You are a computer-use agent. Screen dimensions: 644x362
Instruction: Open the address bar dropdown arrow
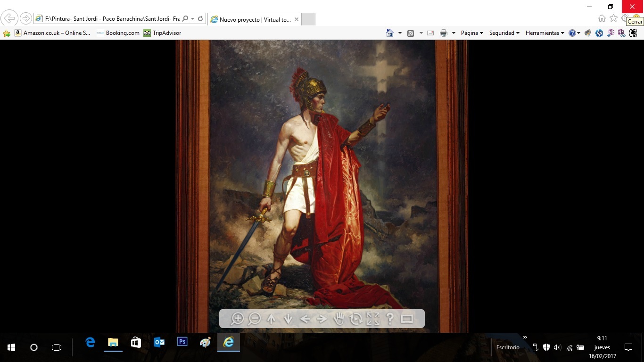[193, 19]
